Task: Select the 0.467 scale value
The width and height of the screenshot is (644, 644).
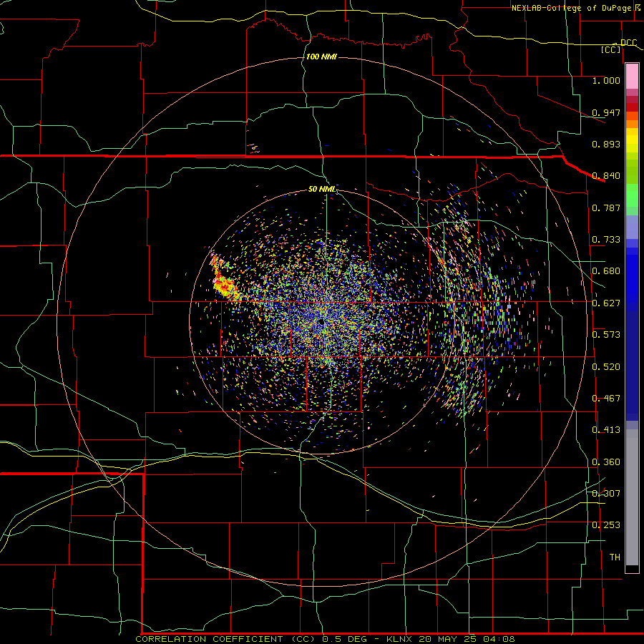Action: pos(606,399)
